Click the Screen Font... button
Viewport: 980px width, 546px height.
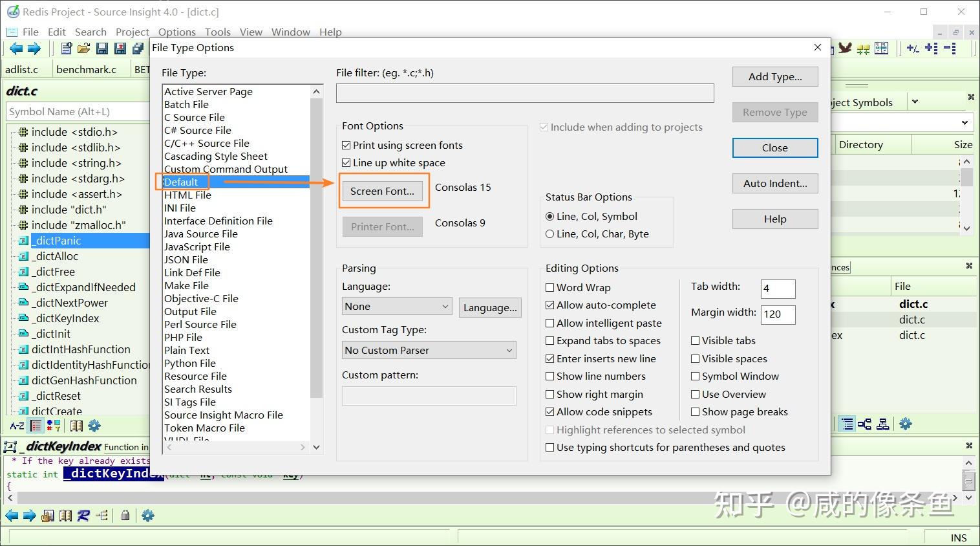(x=382, y=191)
